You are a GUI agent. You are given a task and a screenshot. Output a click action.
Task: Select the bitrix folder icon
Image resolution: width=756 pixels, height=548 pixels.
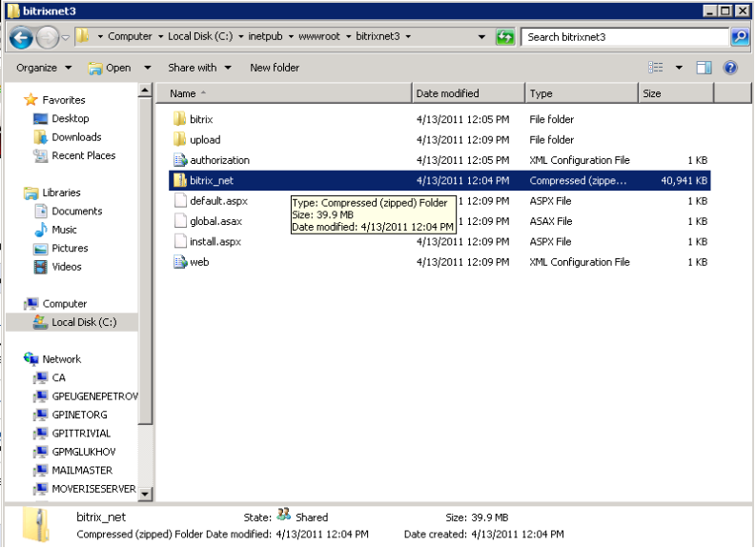(180, 119)
